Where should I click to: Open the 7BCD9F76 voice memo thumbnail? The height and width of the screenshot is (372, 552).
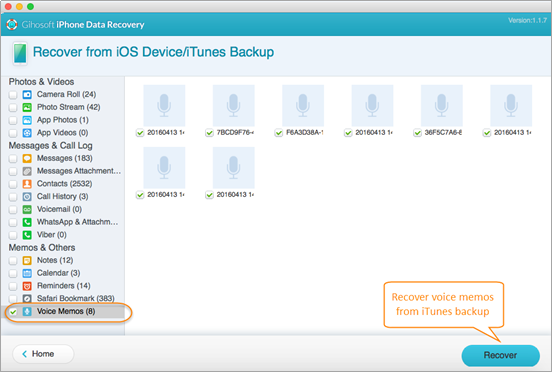[x=233, y=106]
